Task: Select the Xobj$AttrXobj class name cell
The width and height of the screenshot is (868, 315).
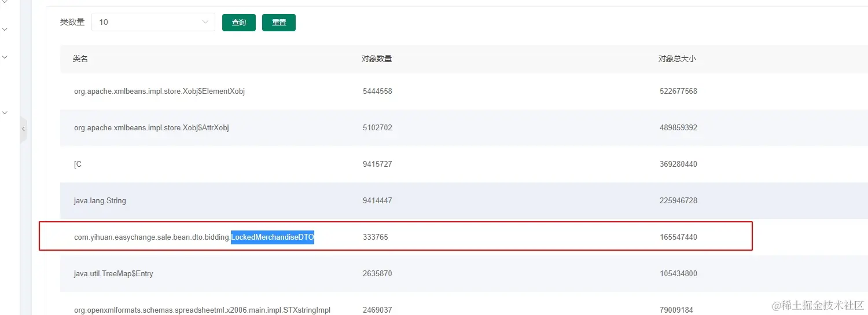Action: 152,127
